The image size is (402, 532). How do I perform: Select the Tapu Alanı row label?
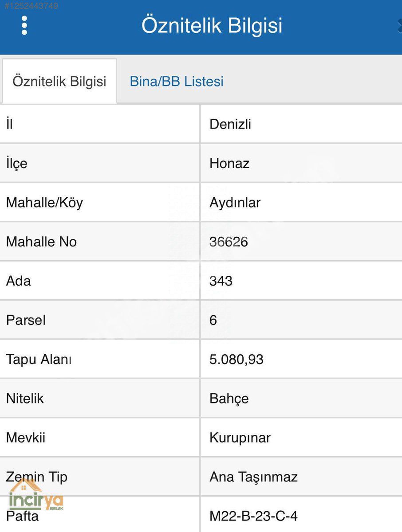(39, 359)
